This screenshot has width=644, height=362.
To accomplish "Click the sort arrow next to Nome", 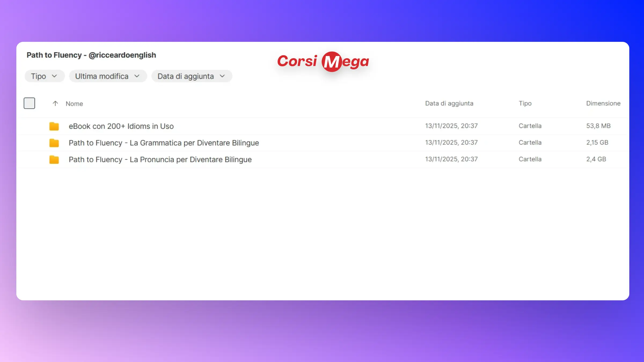I will [x=55, y=104].
